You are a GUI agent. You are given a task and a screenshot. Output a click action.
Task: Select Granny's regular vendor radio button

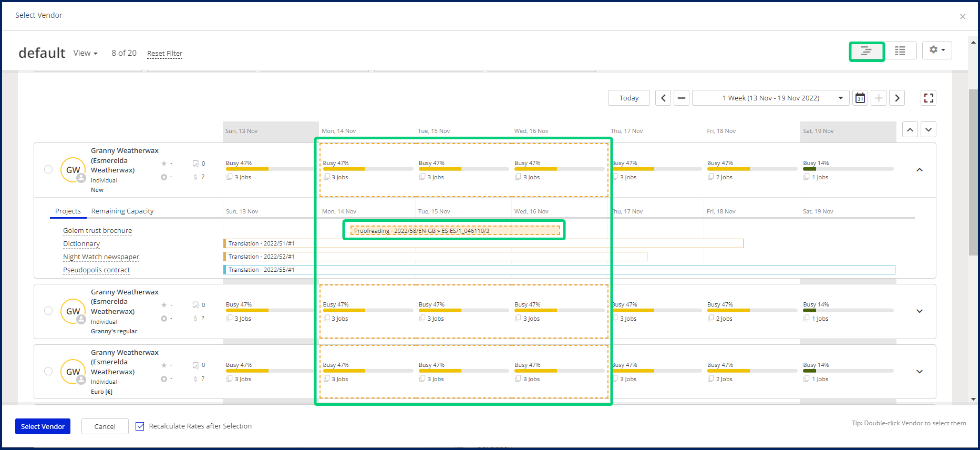[48, 311]
